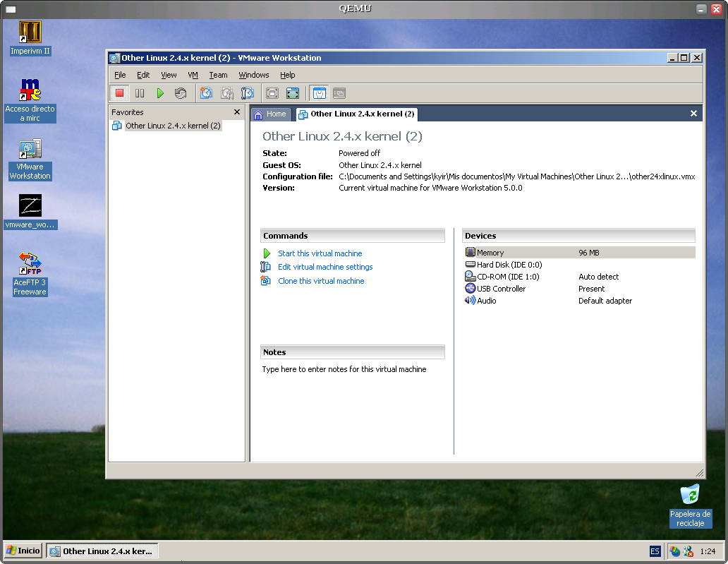
Task: Click the green Power On toolbar button
Action: coord(160,93)
